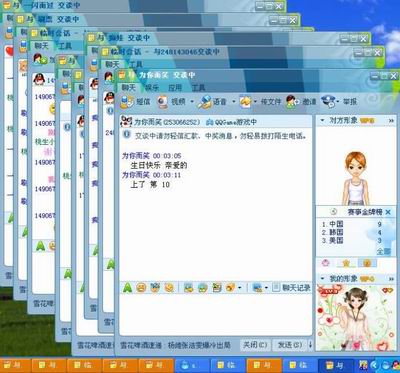Viewport: 400px width, 373px height.
Task: Collapse the 对方形象 panel triangle
Action: (x=322, y=120)
